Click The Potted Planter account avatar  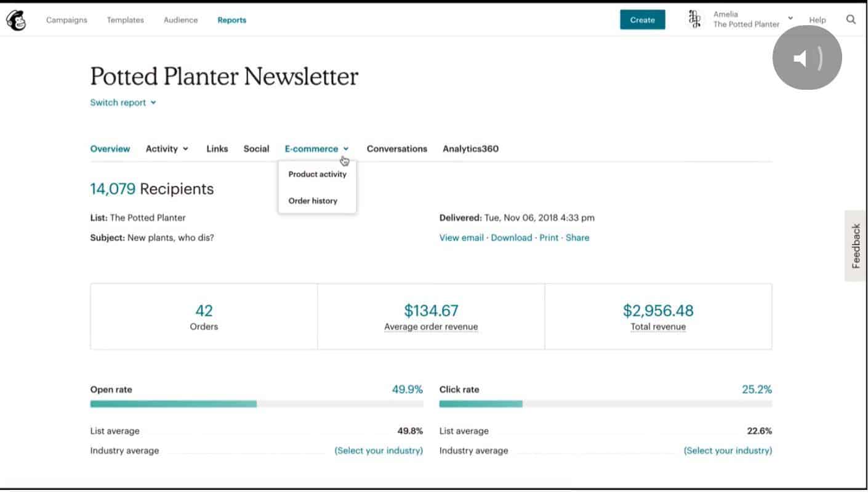pyautogui.click(x=695, y=20)
